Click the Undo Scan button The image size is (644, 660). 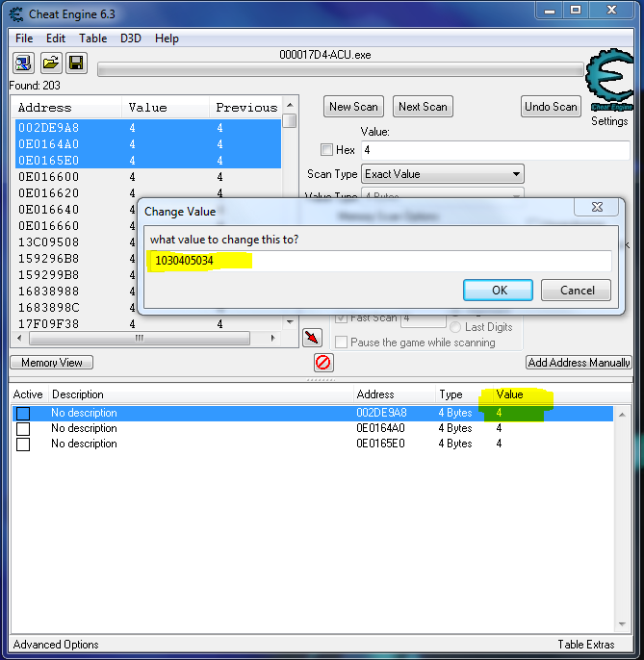coord(551,107)
